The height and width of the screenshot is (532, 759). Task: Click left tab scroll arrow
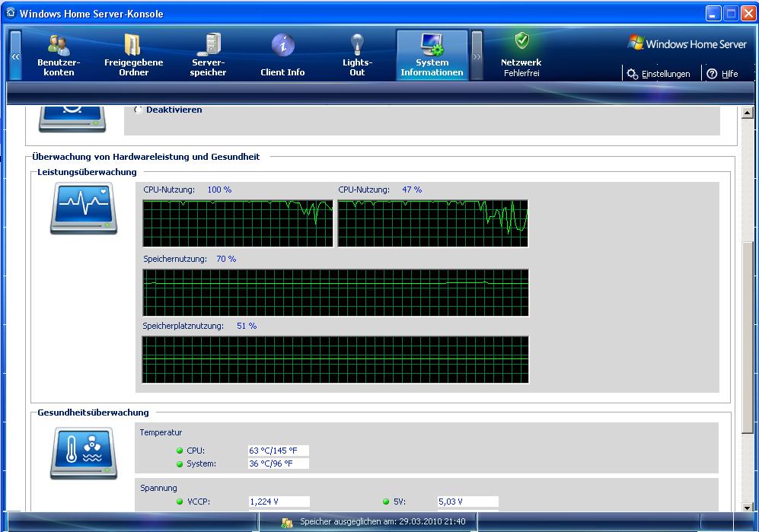(15, 56)
